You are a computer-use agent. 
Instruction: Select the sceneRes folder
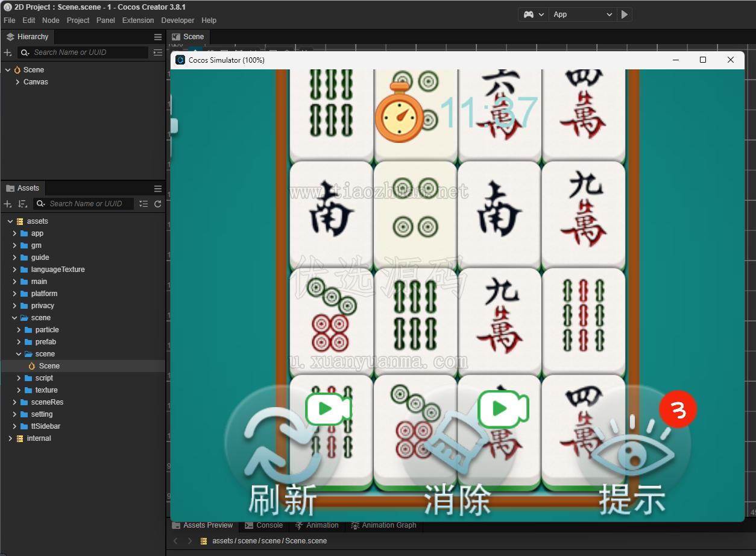(x=47, y=402)
